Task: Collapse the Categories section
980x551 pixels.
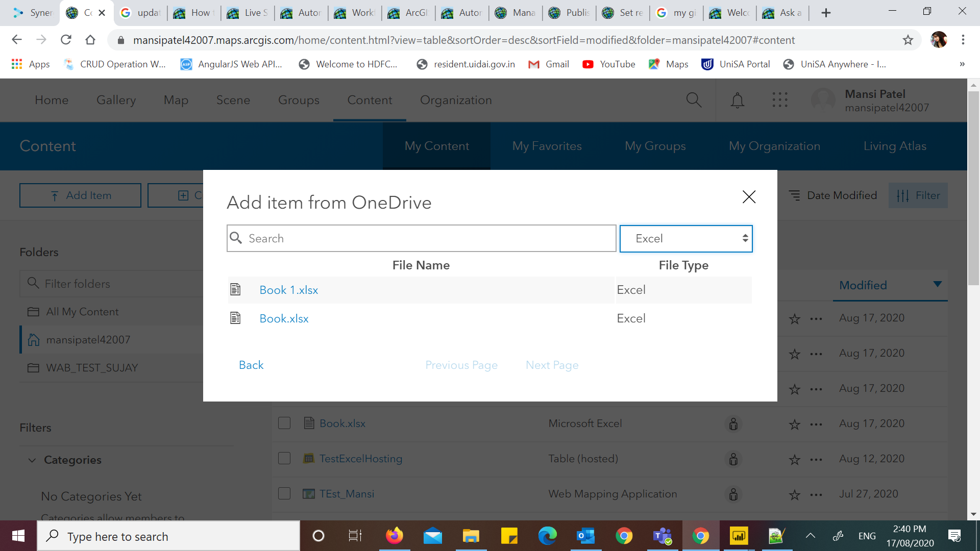Action: pos(32,460)
